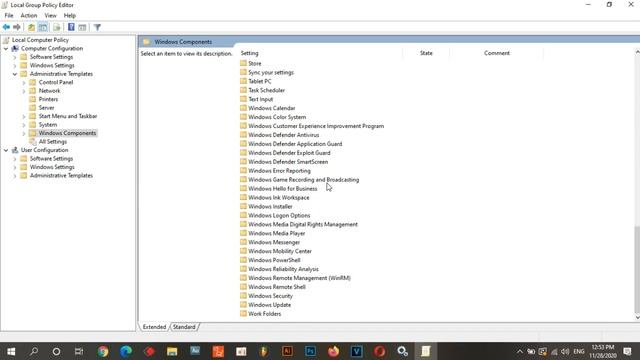Open taskbar Search magnifier
Viewport: 640px width, 360px height.
click(34, 351)
